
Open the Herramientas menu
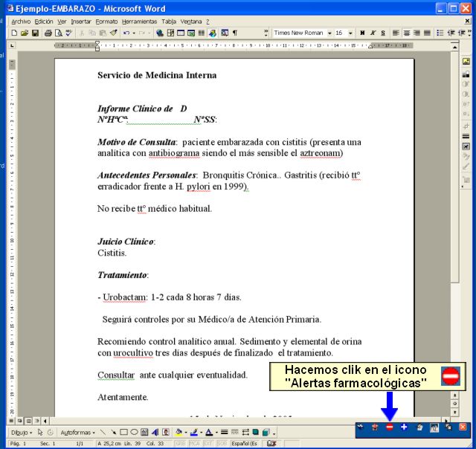[139, 22]
